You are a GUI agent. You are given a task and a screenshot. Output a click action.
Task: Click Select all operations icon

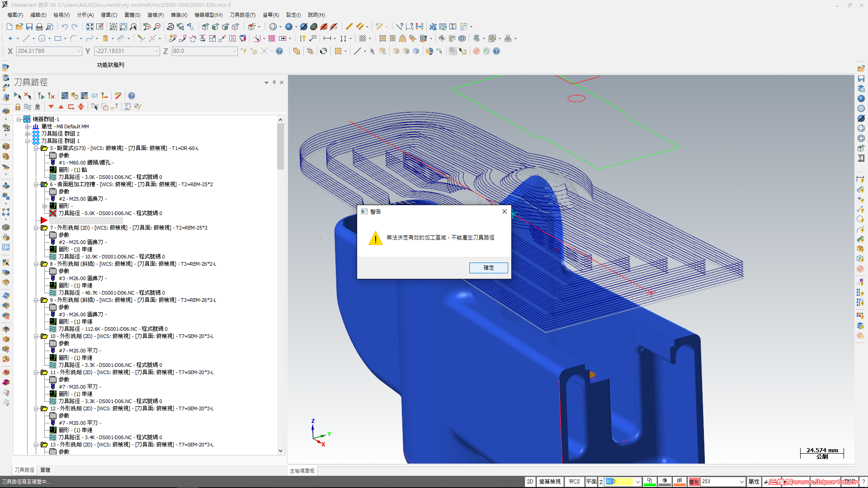[18, 96]
